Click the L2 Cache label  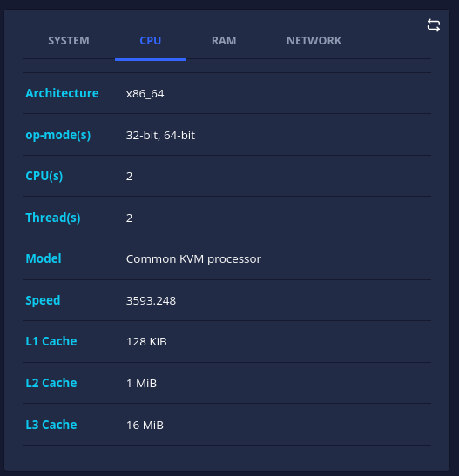(x=51, y=383)
